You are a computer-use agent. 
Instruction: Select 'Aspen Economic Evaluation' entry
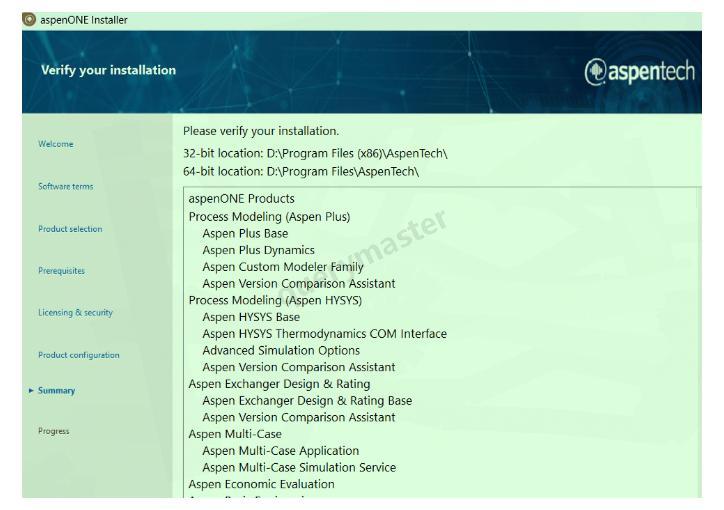261,484
